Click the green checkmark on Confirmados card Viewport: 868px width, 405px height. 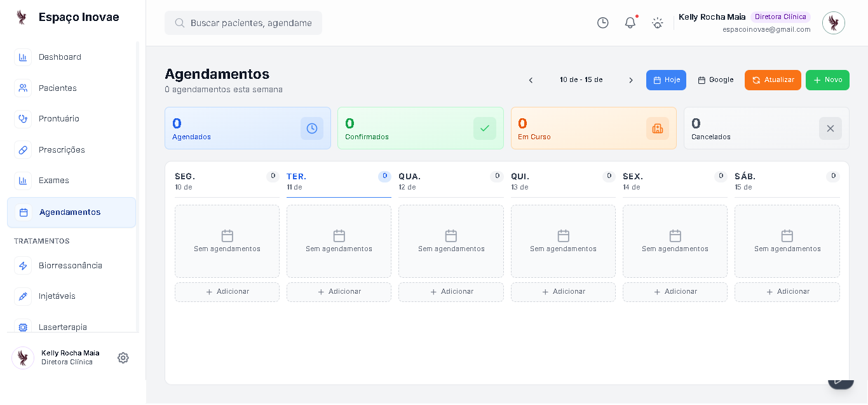(485, 128)
